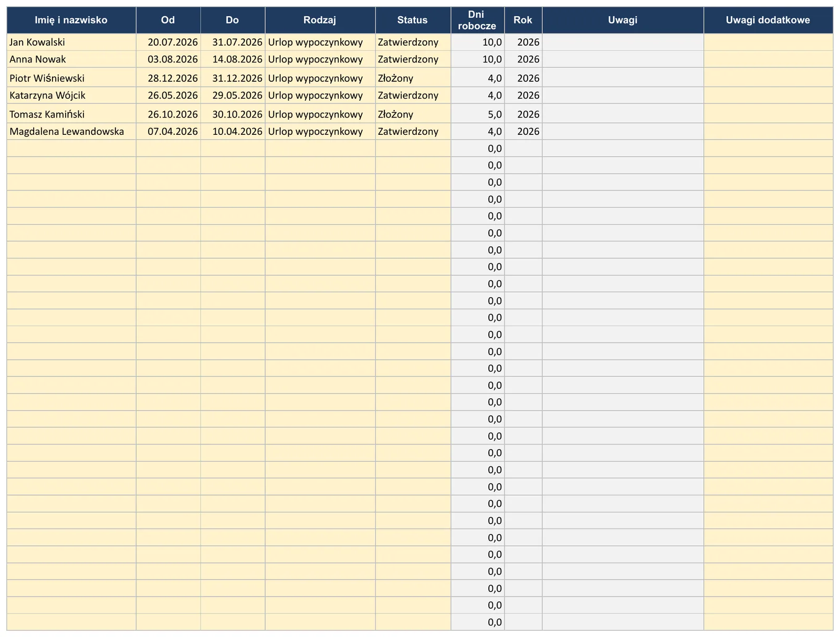Select Piotr Wiśniewski's end date 31.12.2026
This screenshot has width=840, height=637.
coord(233,78)
